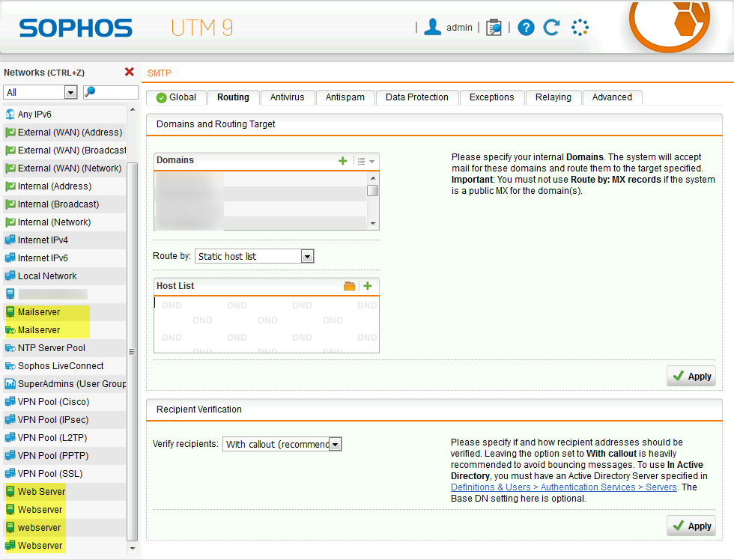The width and height of the screenshot is (734, 560).
Task: Click the reload refresh icon
Action: [551, 28]
